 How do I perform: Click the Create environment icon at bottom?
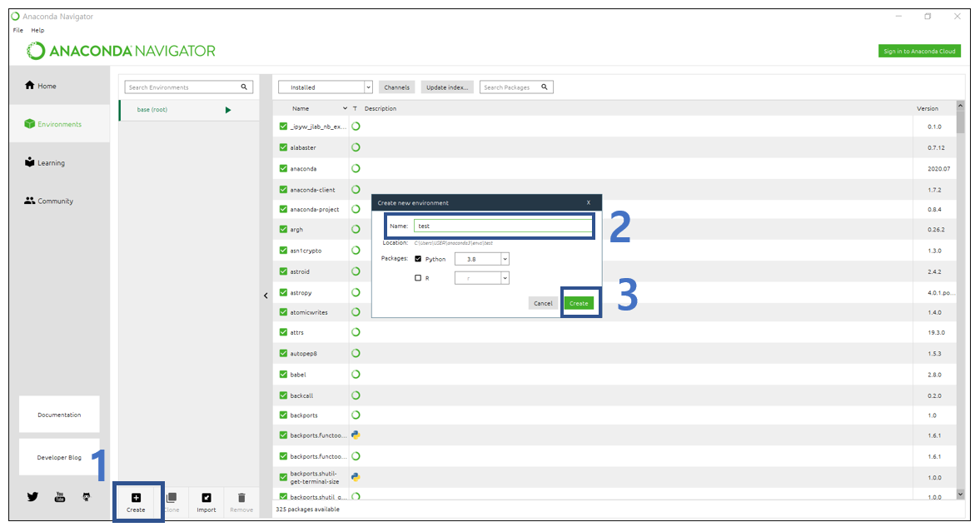pos(136,498)
